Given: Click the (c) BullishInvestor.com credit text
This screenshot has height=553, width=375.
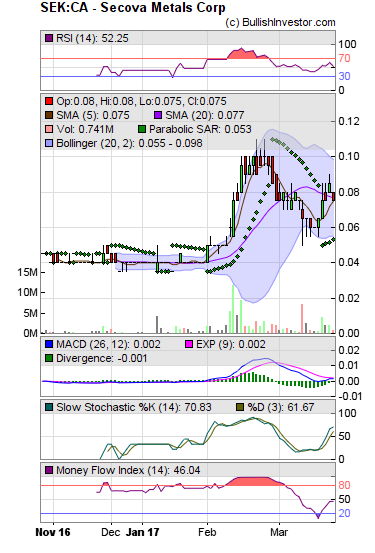Looking at the screenshot, I should [280, 23].
